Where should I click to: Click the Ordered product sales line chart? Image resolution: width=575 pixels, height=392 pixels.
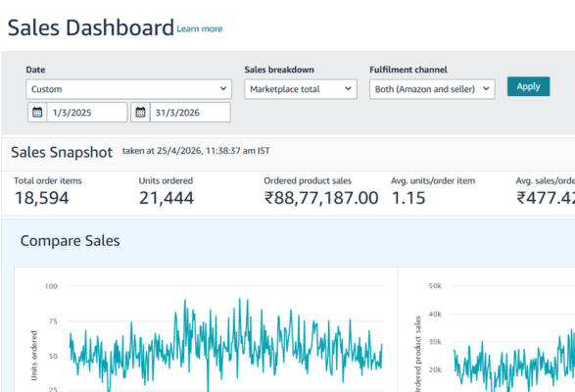513,360
